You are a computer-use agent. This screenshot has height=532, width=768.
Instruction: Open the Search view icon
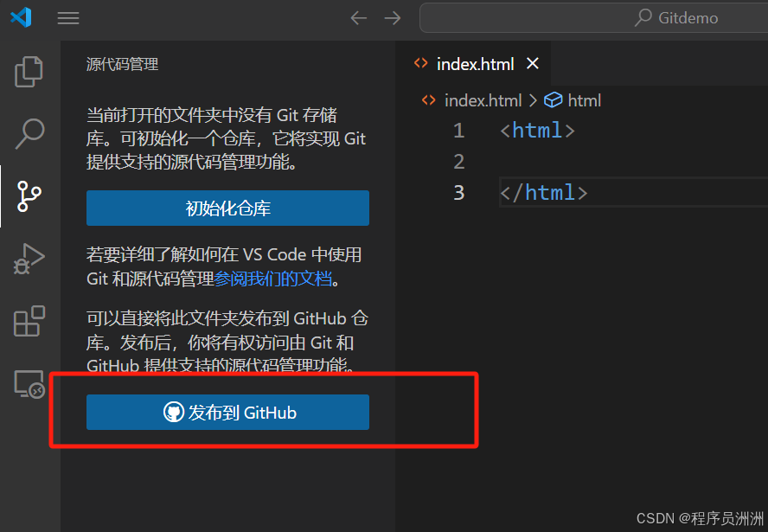click(x=29, y=133)
